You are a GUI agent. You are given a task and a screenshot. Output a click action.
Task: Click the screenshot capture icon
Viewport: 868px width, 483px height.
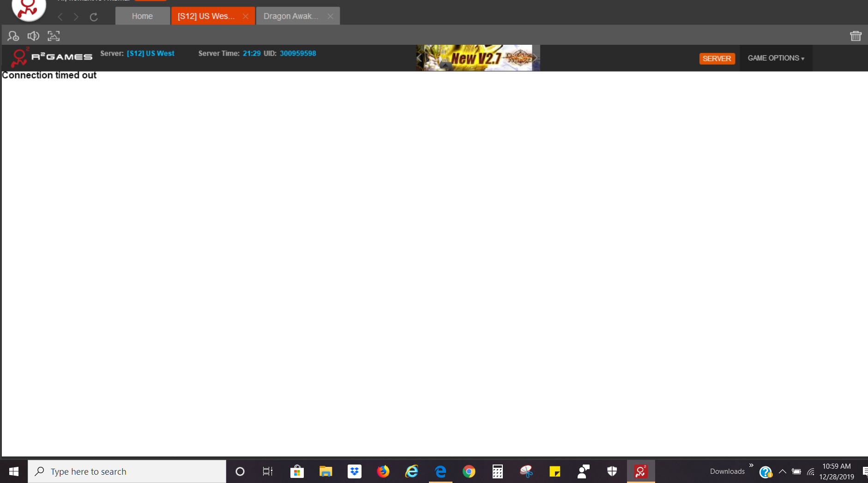pos(54,36)
